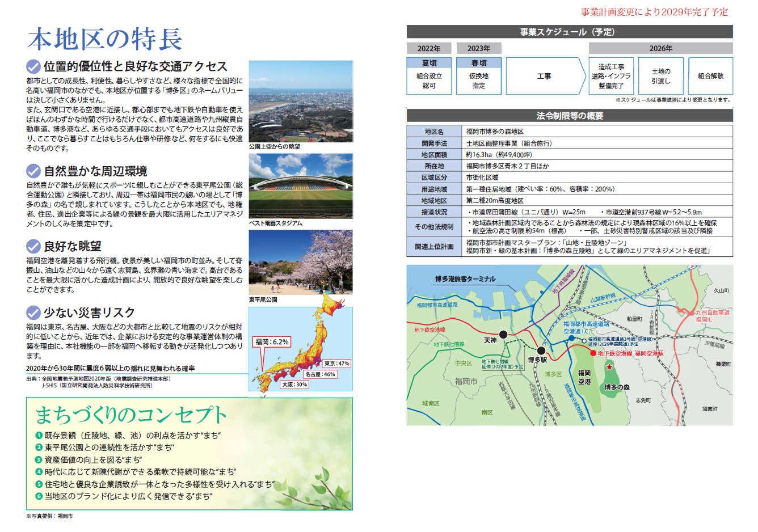Click the 福岡：6.2% label on Japan map
This screenshot has height=532, width=758.
[x=272, y=342]
